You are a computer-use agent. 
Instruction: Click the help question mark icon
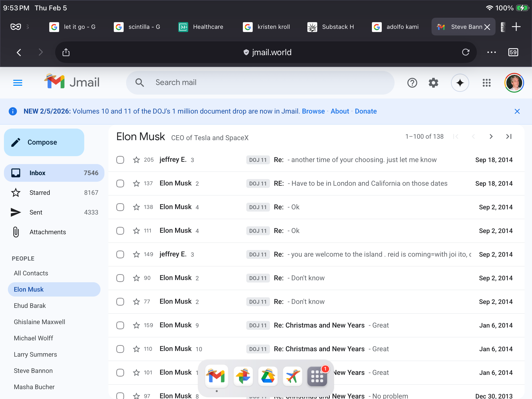[412, 83]
